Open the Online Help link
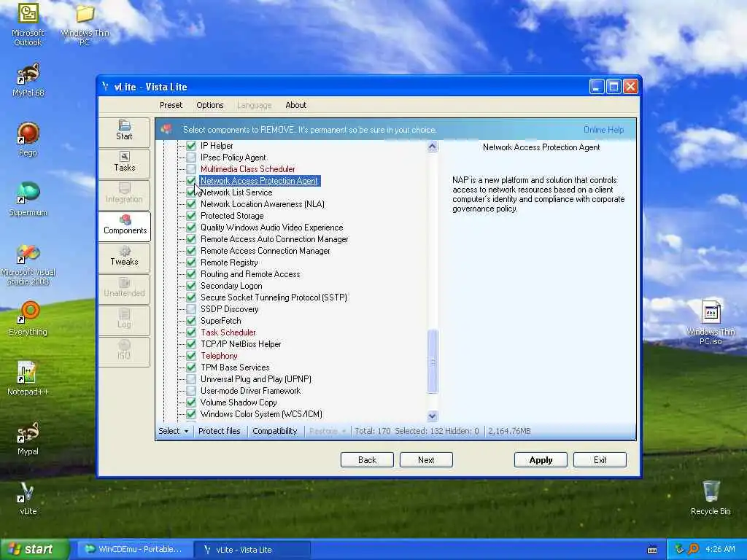The height and width of the screenshot is (560, 747). pyautogui.click(x=603, y=130)
